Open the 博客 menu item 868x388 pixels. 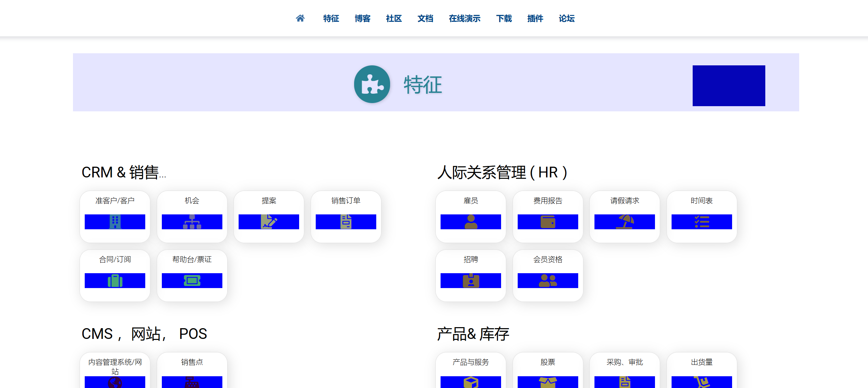[x=362, y=18]
